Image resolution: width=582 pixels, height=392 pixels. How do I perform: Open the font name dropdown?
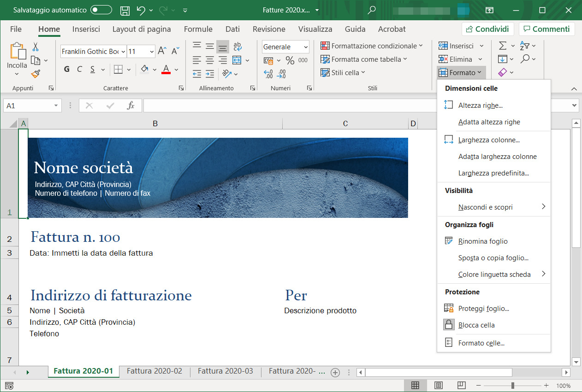click(123, 52)
